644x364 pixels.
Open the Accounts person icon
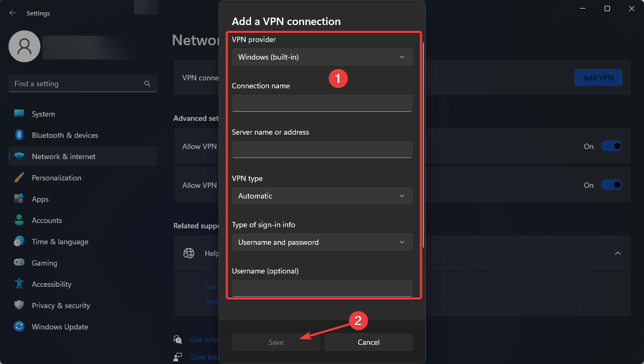click(19, 220)
